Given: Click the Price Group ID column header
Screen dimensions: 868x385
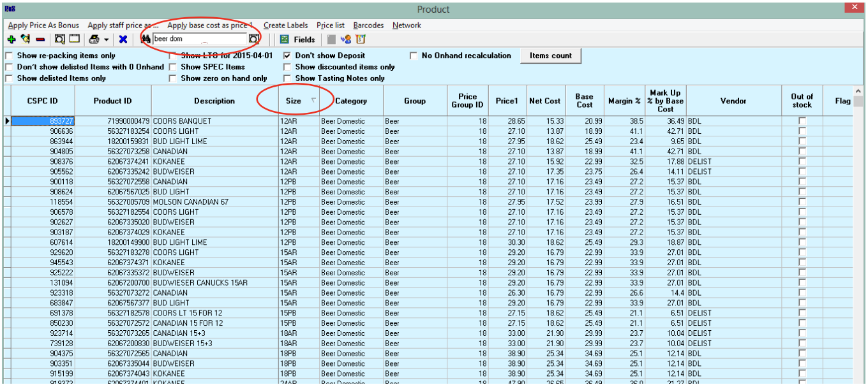Looking at the screenshot, I should pos(468,101).
